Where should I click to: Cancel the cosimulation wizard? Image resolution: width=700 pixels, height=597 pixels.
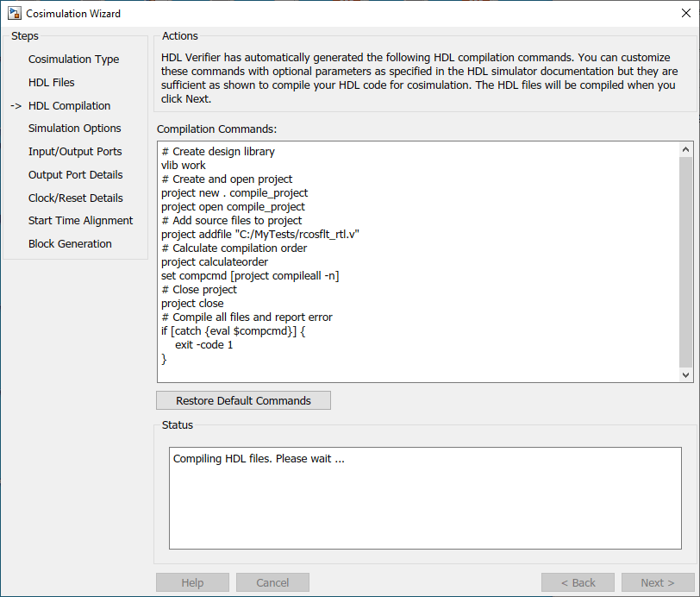pos(272,582)
